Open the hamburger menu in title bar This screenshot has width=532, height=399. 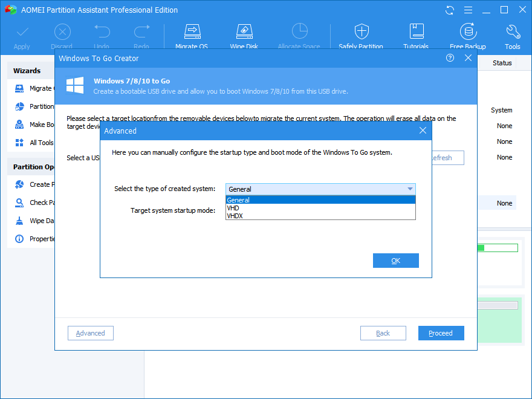pos(468,10)
